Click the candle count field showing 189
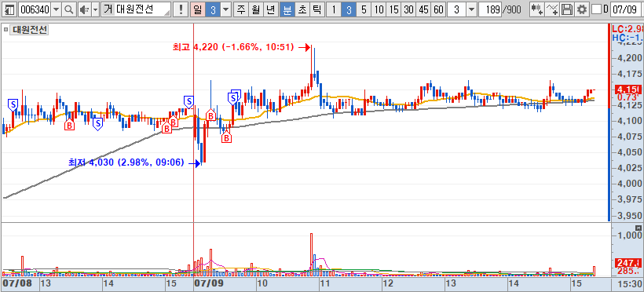The width and height of the screenshot is (644, 292). coord(490,9)
